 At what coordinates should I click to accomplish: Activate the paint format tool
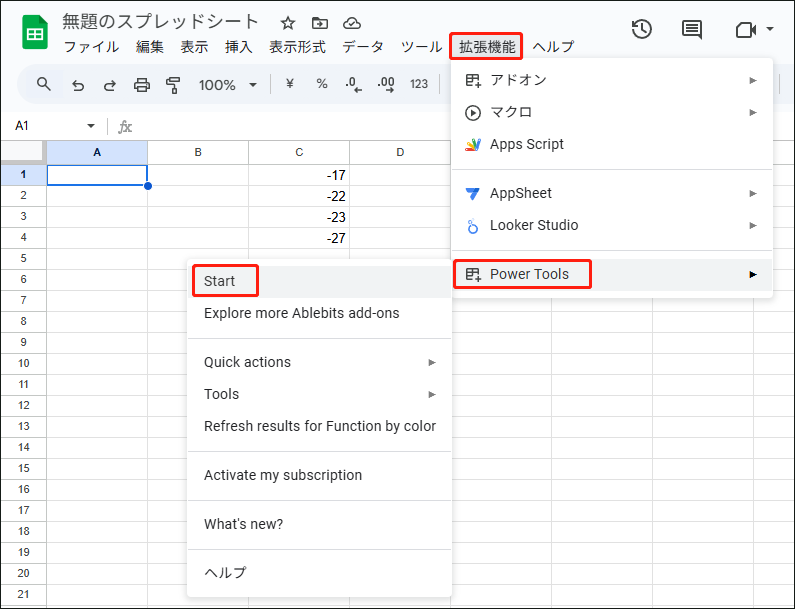[173, 85]
